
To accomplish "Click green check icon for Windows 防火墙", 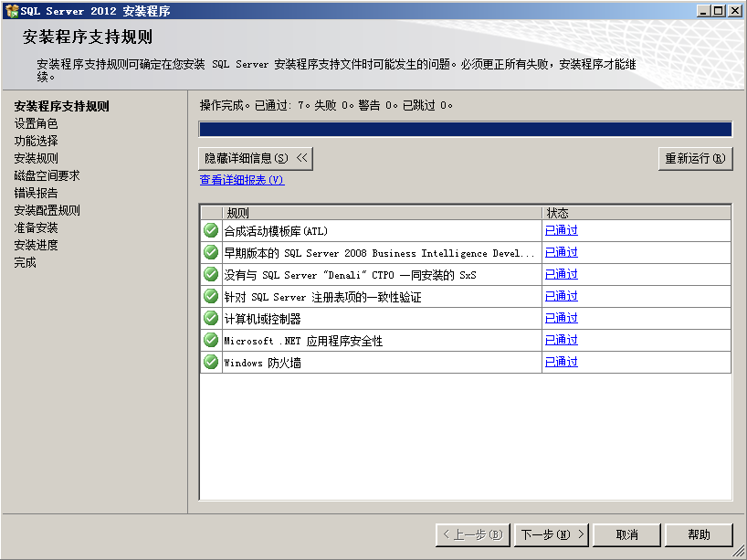I will (x=211, y=362).
